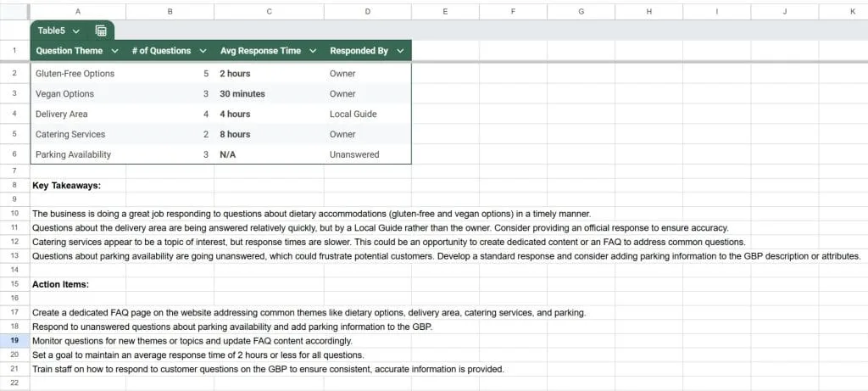Select the 2 hours response time cell
Screen dimensions: 868x391
click(269, 74)
